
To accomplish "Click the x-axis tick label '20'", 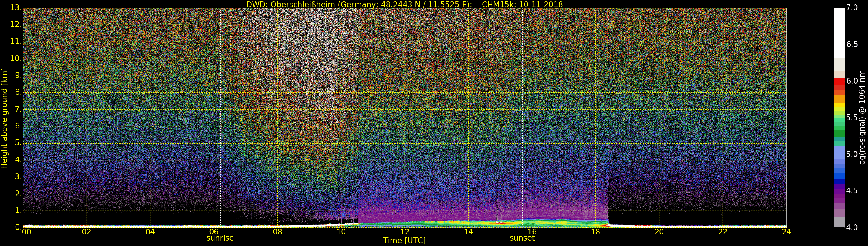I will 659,232.
